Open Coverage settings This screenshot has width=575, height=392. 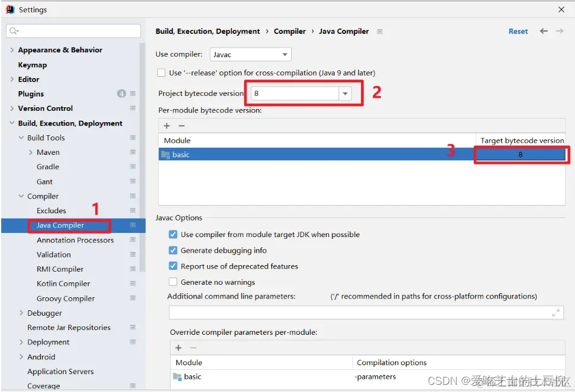[x=44, y=386]
